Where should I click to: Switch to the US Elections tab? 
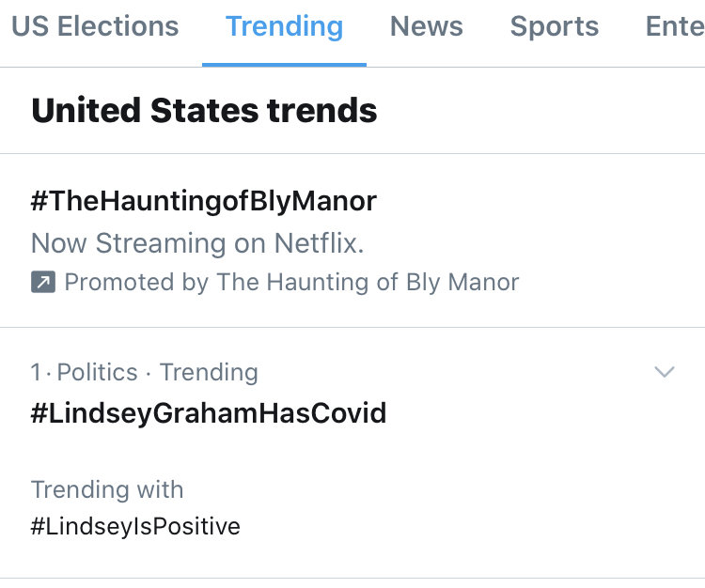(x=95, y=26)
